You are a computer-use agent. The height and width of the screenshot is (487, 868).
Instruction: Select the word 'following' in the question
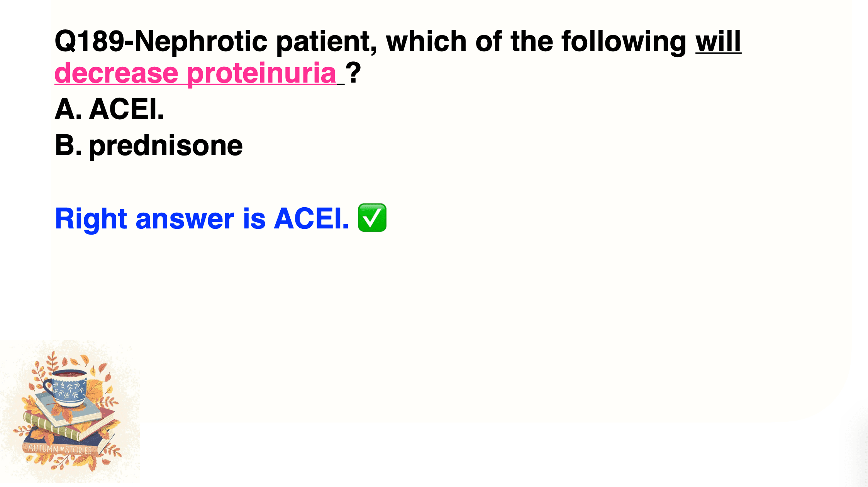pyautogui.click(x=624, y=42)
